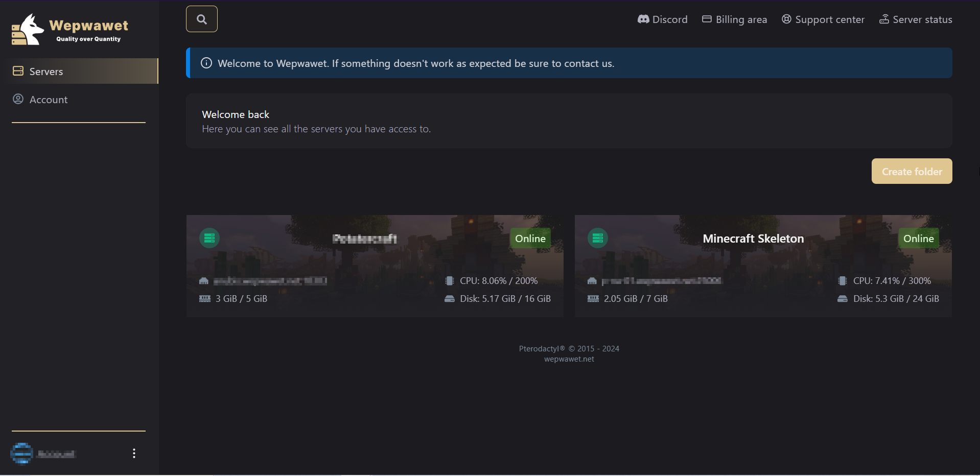
Task: Open the Servers sidebar item
Action: pos(79,71)
